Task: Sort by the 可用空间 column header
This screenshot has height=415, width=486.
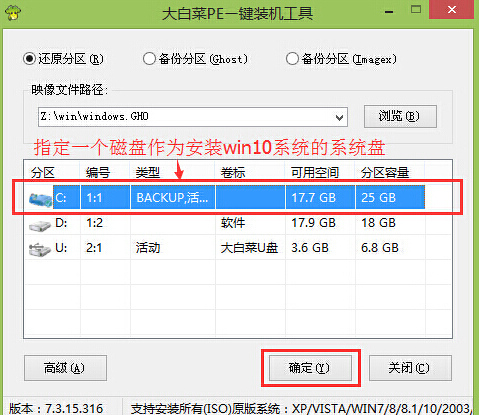Action: tap(319, 173)
